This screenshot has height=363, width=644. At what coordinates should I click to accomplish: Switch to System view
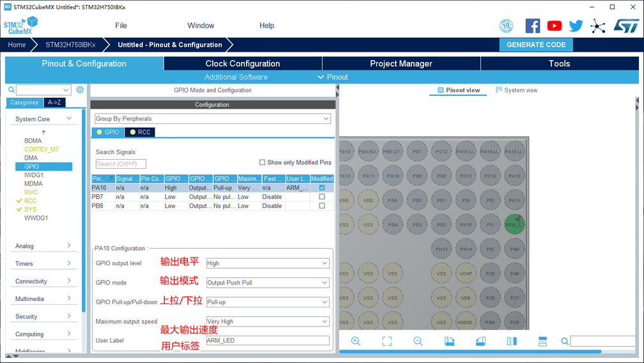[517, 90]
